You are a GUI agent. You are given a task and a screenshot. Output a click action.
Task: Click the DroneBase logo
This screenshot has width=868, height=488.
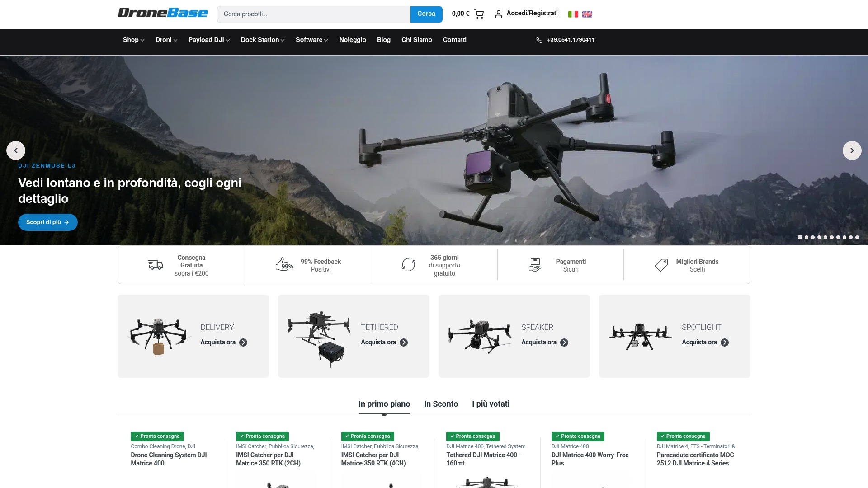(x=163, y=13)
